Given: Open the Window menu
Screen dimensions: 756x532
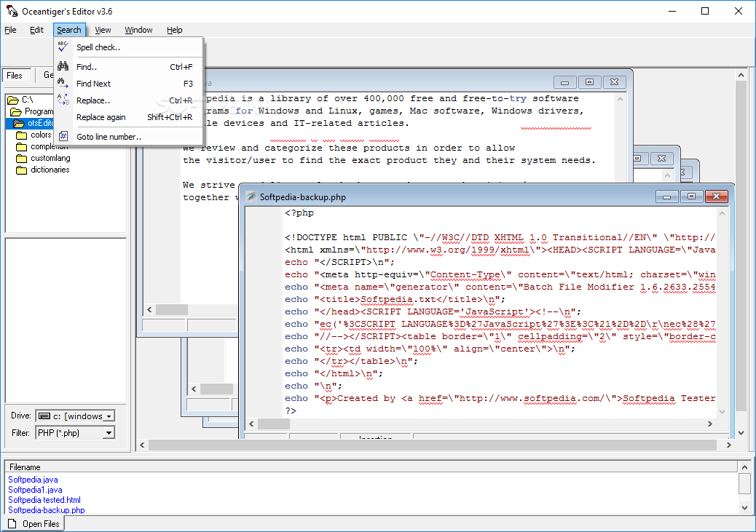Looking at the screenshot, I should click(138, 30).
